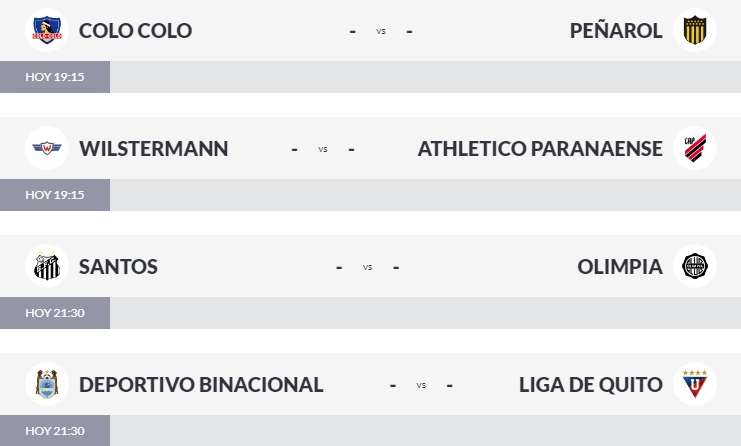Select the WILSTERMANN team name

coord(153,149)
